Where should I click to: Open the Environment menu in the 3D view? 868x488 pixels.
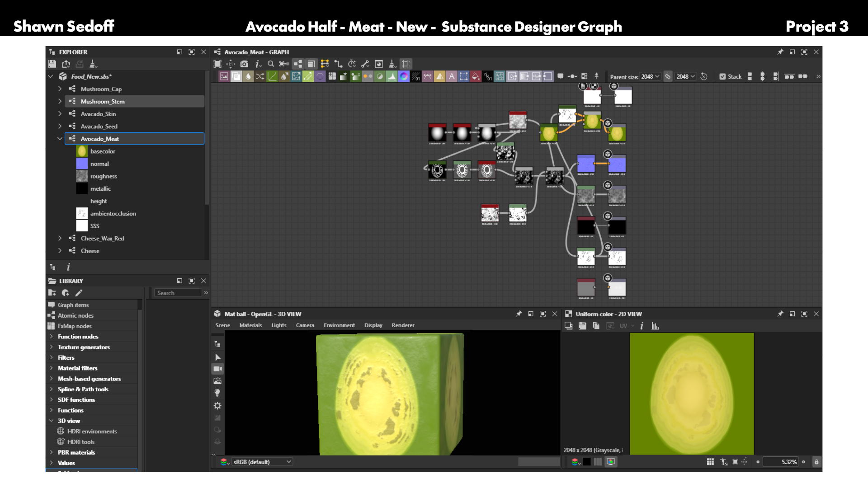click(339, 325)
